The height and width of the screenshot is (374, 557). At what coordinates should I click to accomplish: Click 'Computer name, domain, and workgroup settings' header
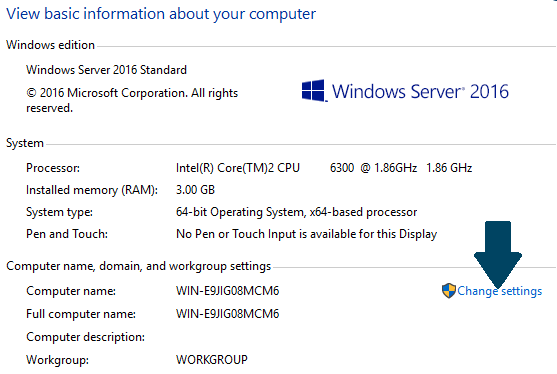pos(139,266)
